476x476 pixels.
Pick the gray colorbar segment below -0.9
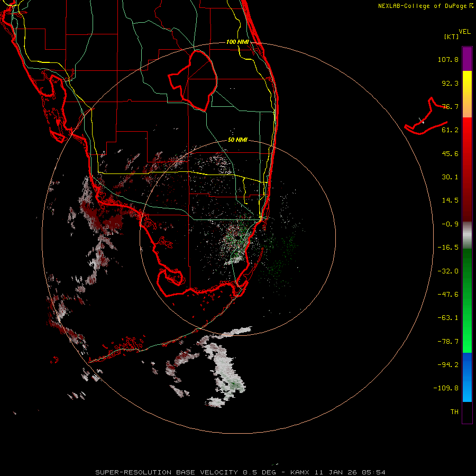(467, 235)
